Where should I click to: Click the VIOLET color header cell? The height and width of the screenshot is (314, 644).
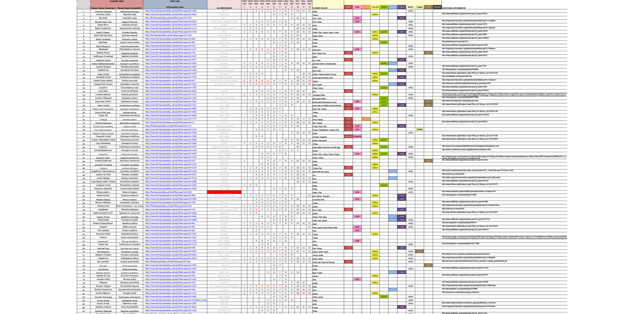pos(401,7)
